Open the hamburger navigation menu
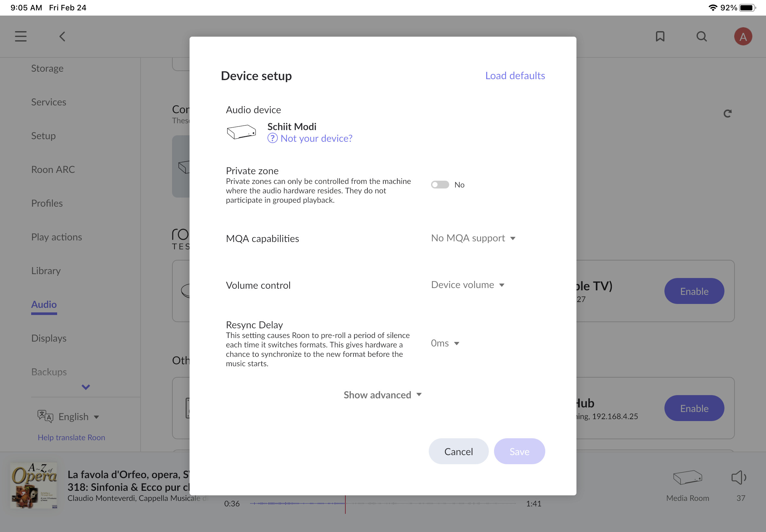Image resolution: width=766 pixels, height=532 pixels. coord(20,36)
